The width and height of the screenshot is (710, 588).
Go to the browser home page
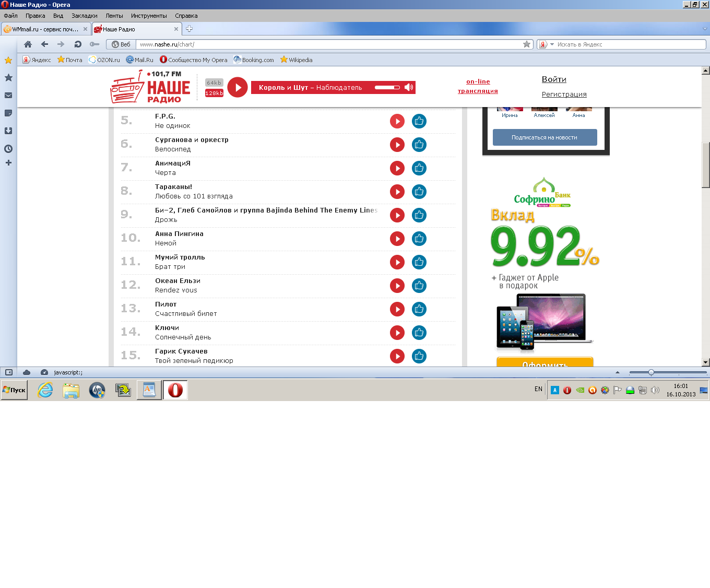pos(28,44)
